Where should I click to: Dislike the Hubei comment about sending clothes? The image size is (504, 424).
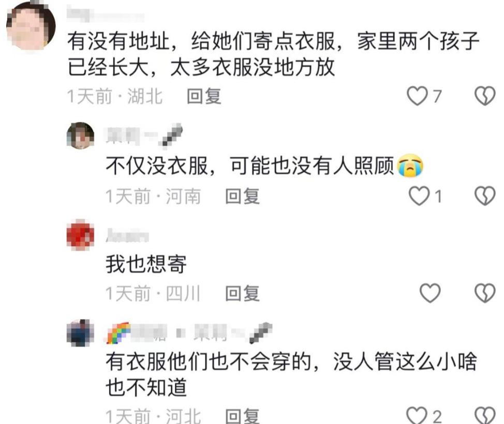tap(485, 96)
